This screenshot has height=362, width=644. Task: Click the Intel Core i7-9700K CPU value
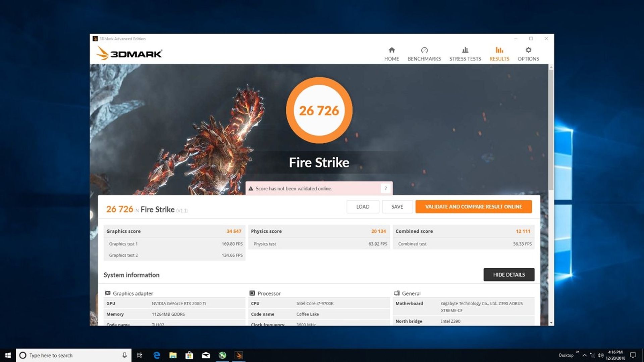pyautogui.click(x=315, y=303)
